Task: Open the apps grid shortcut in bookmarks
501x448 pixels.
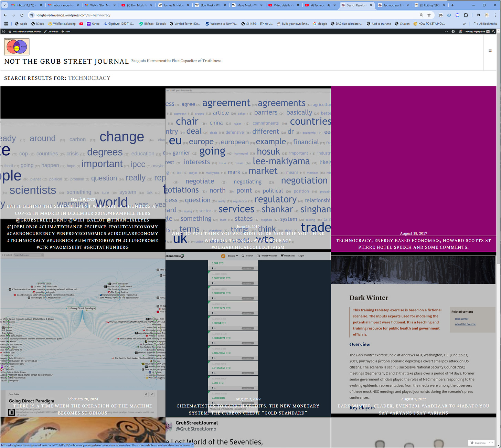Action: click(6, 24)
